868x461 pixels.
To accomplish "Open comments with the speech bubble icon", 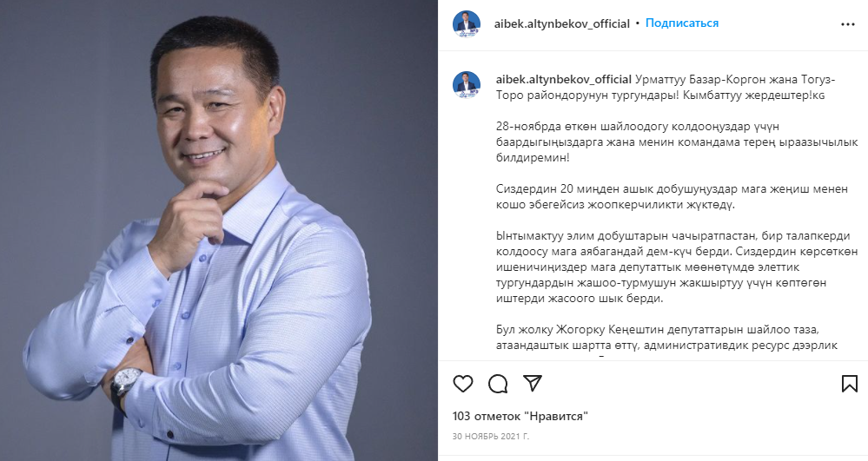I will coord(498,384).
